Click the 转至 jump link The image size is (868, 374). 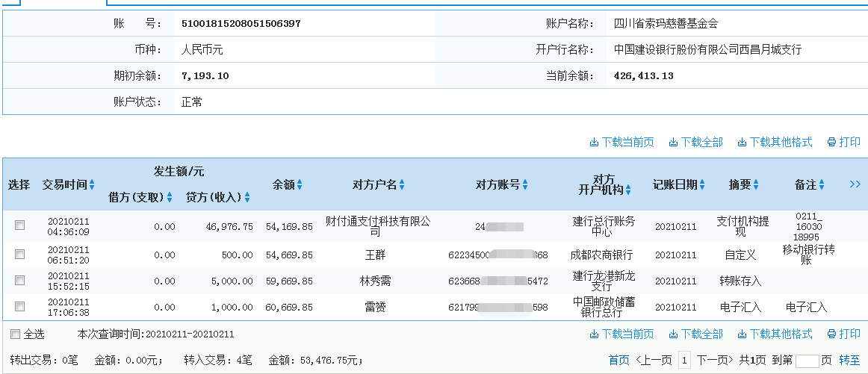point(849,360)
